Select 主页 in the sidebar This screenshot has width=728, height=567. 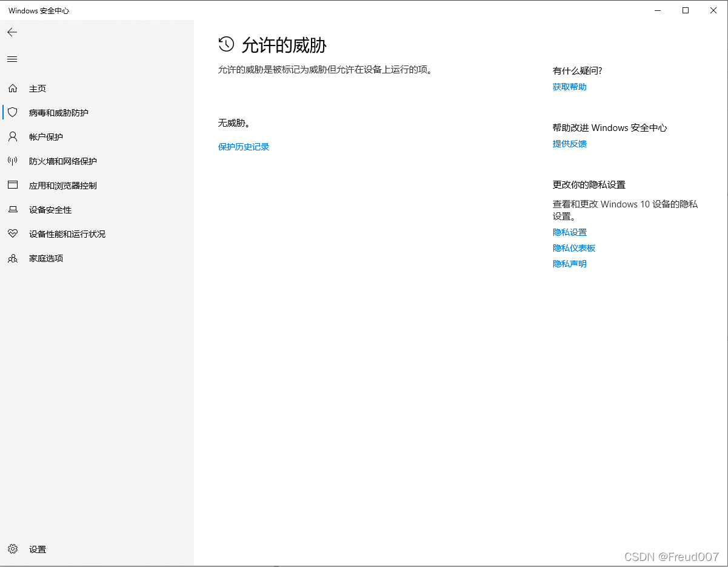point(38,89)
